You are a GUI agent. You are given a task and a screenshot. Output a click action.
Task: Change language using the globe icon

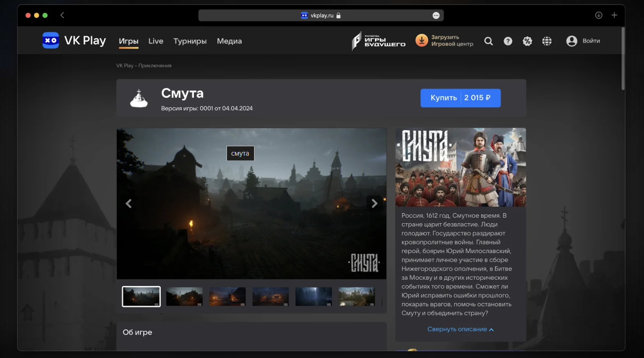pyautogui.click(x=547, y=41)
